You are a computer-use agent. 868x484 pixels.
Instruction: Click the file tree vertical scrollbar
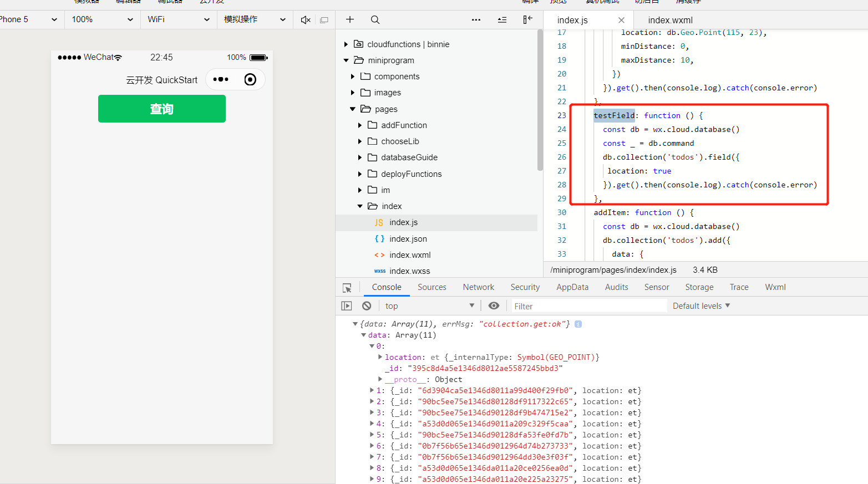540,100
